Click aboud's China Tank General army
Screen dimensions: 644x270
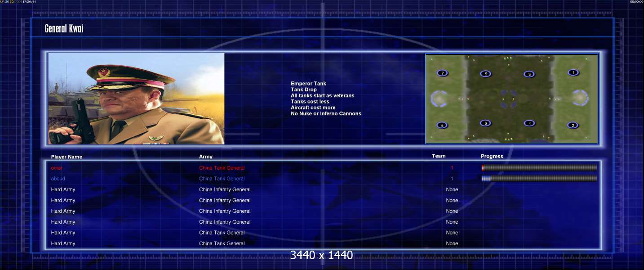222,179
